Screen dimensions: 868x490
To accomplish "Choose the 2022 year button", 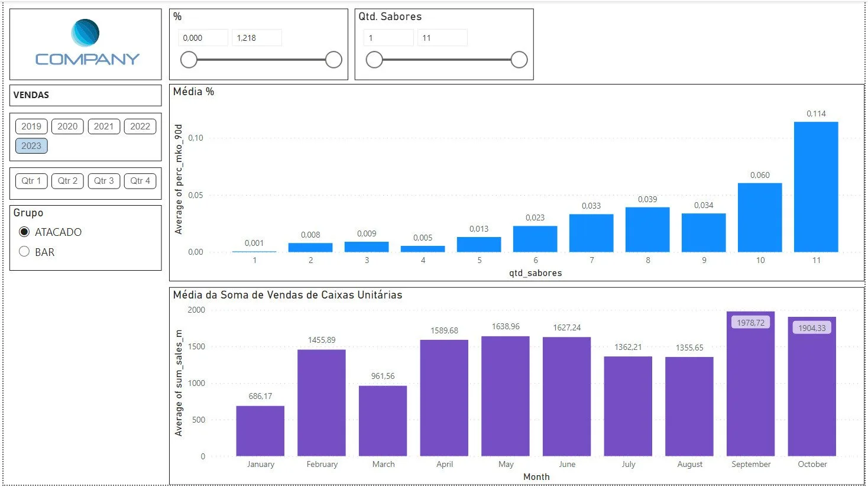I will pyautogui.click(x=140, y=126).
